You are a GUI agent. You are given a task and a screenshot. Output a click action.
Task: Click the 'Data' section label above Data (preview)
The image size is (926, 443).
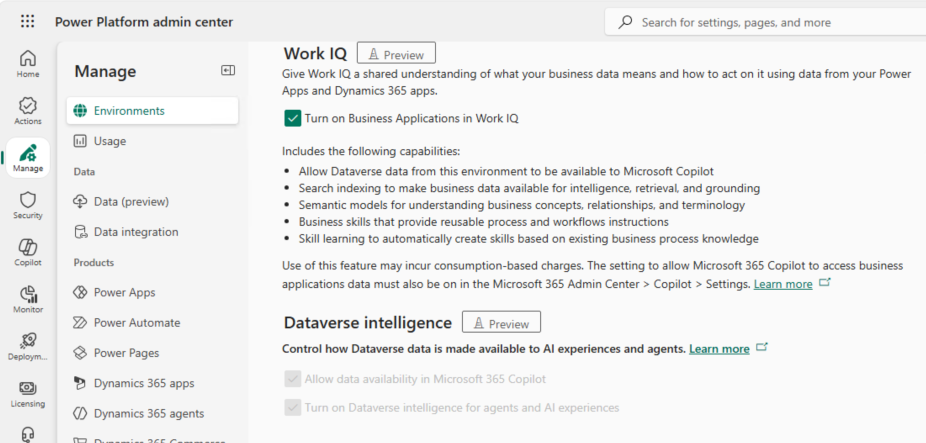coord(84,171)
